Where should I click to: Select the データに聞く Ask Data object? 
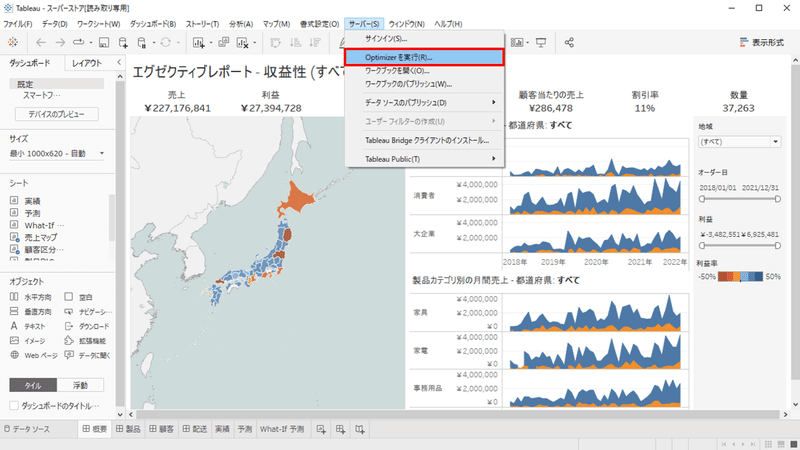87,355
